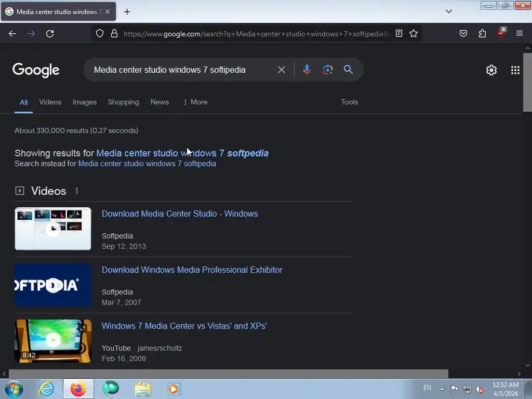This screenshot has width=532, height=399.
Task: Open Download Media Center Studio - Windows link
Action: 180,214
